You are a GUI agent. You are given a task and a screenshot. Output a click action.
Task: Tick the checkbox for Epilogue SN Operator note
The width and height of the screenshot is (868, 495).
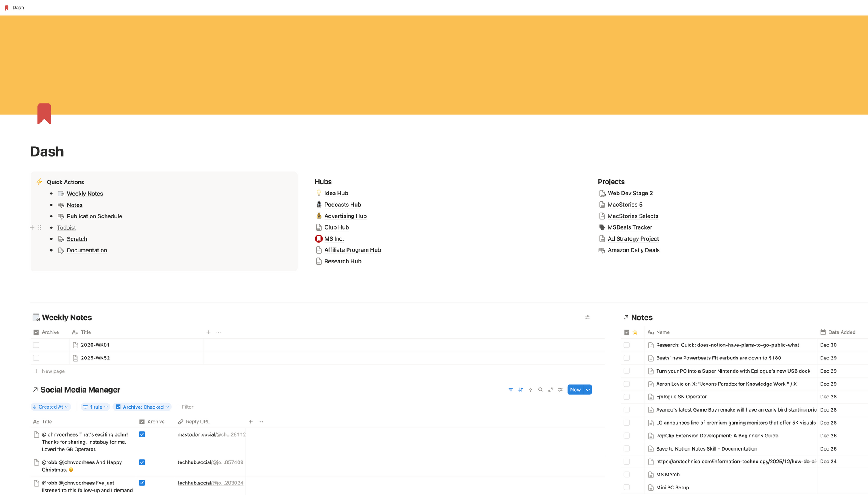coord(627,397)
